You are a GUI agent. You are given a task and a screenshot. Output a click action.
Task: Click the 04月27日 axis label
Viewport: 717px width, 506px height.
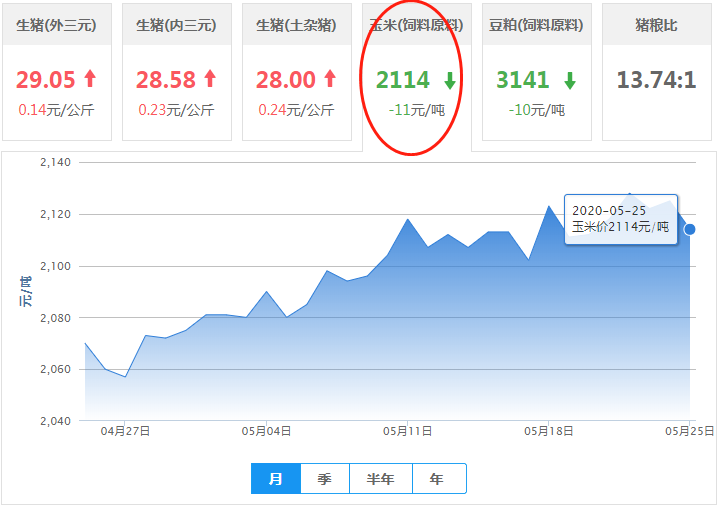click(125, 431)
